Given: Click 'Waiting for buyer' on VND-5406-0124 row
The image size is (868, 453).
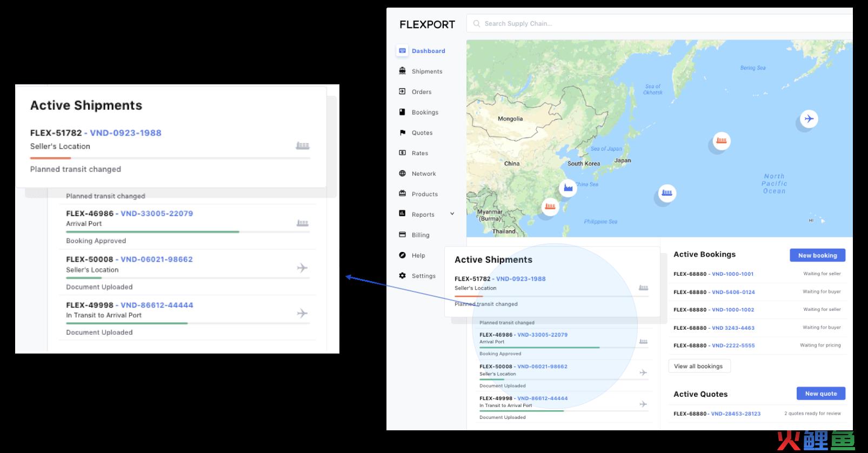Looking at the screenshot, I should (x=822, y=292).
